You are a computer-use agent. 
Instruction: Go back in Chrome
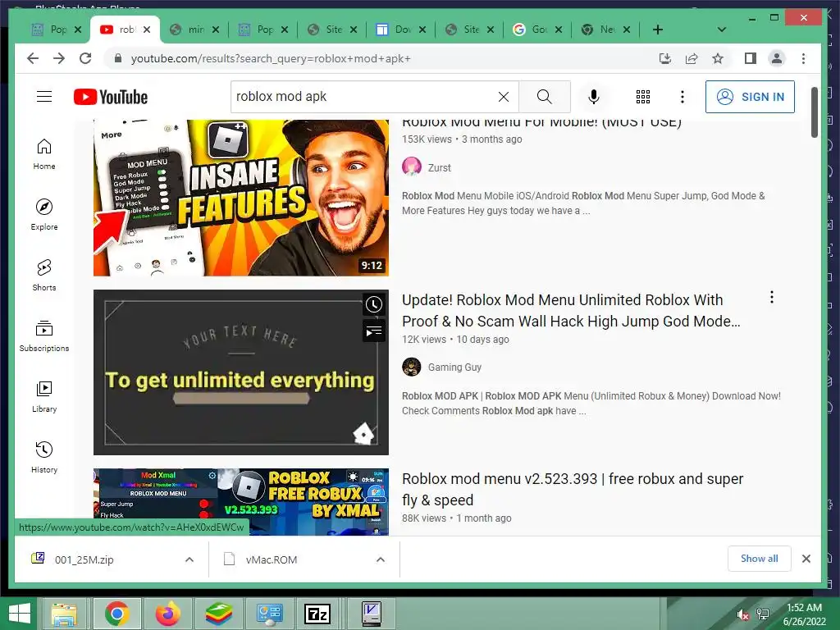(x=33, y=58)
